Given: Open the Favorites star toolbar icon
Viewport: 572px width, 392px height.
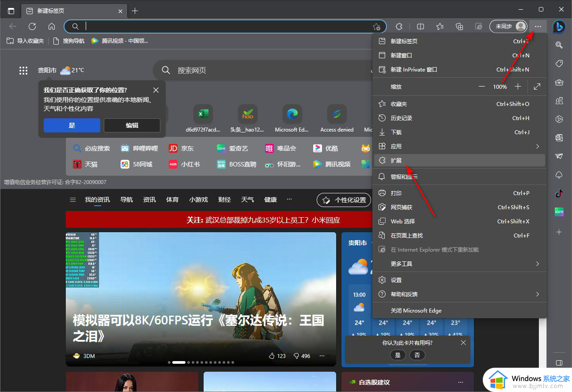Looking at the screenshot, I should coord(440,26).
